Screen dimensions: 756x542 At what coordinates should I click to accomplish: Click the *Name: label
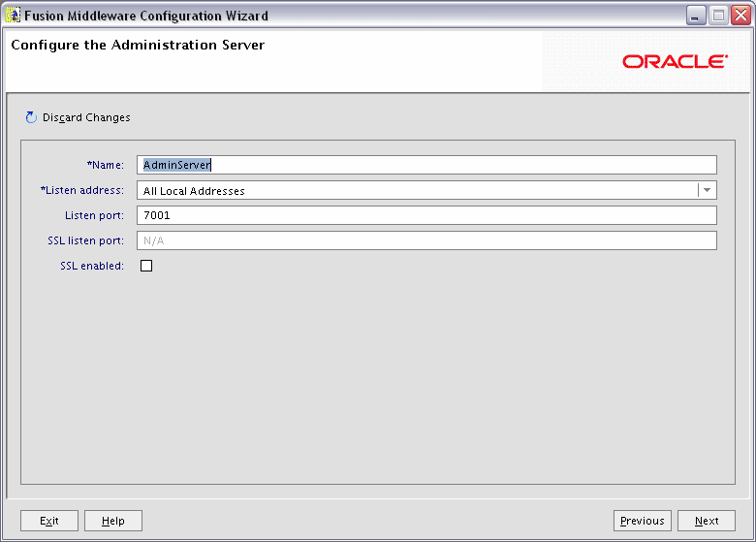point(105,165)
